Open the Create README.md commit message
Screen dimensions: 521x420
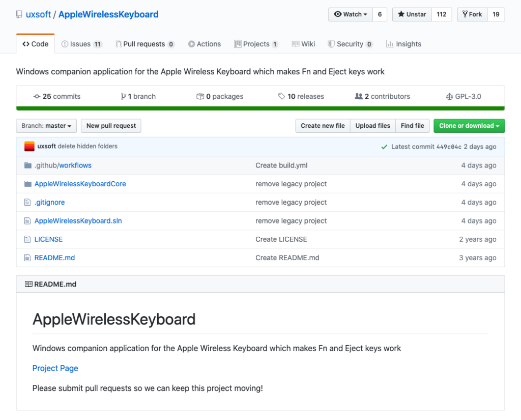pos(287,258)
